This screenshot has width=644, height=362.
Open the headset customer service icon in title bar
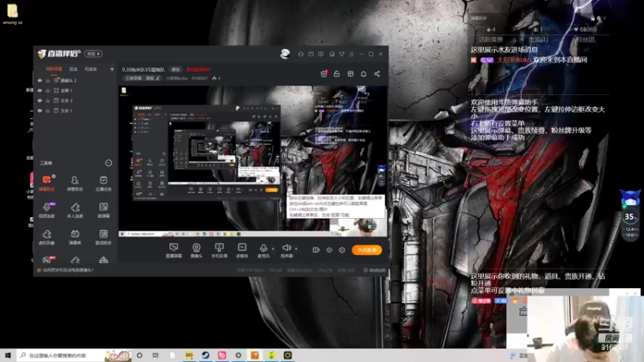300,54
